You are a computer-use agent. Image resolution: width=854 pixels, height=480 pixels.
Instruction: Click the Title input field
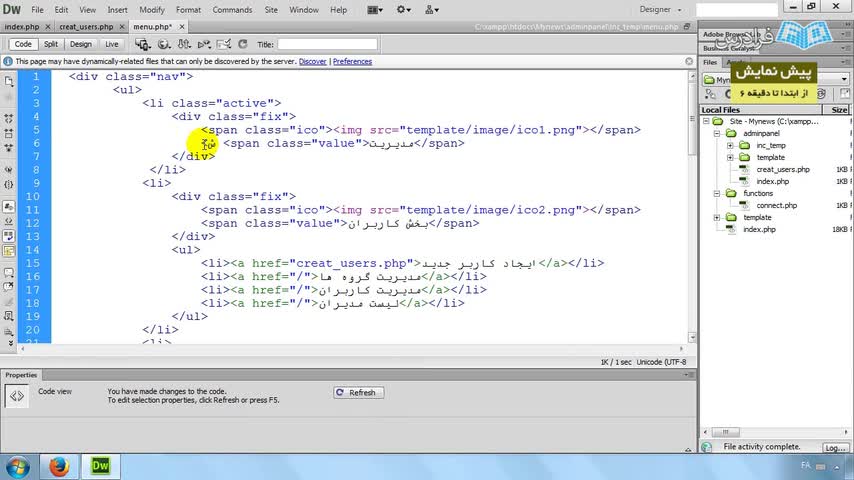point(327,44)
